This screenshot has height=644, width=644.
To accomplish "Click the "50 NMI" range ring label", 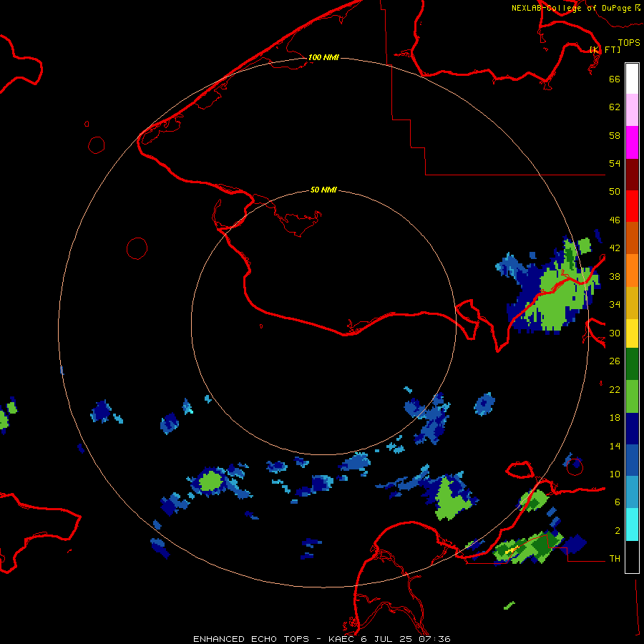I will pos(323,190).
